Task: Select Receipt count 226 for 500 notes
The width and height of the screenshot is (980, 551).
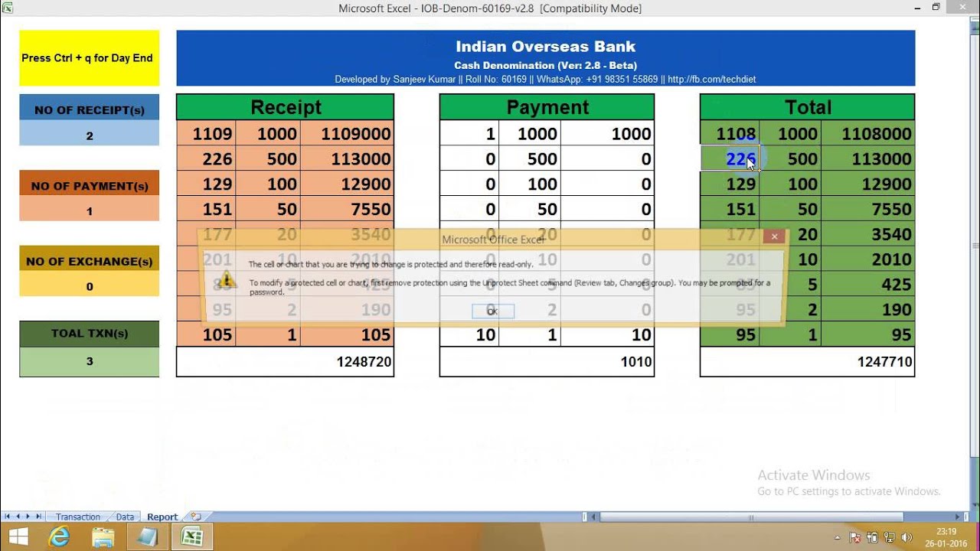Action: pos(206,158)
